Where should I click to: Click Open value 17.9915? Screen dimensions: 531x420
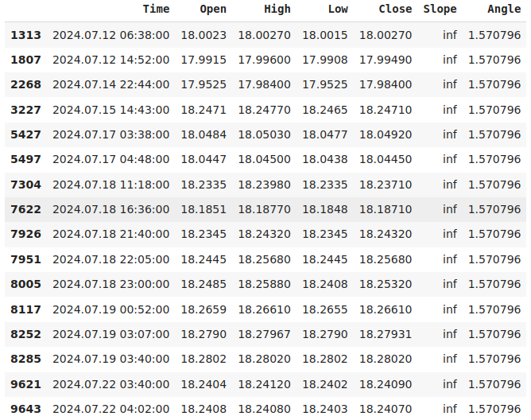click(x=203, y=60)
